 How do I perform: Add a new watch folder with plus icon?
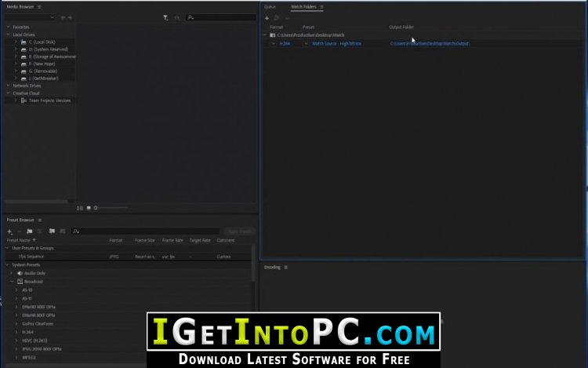pyautogui.click(x=267, y=17)
